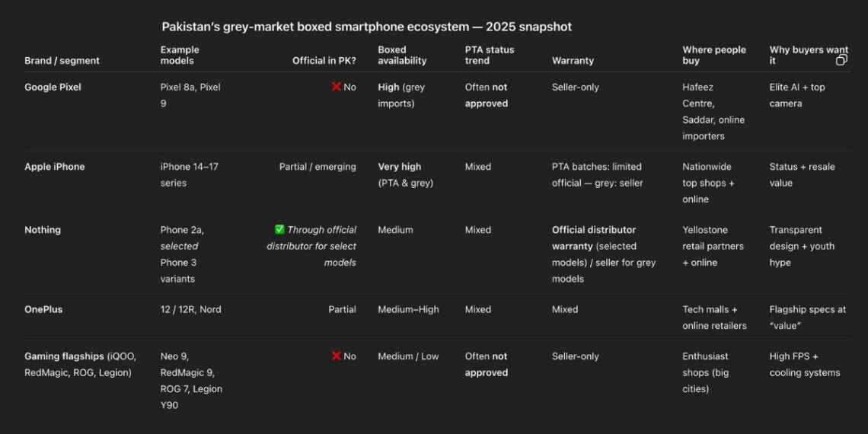The height and width of the screenshot is (434, 868).
Task: Click the 'Where people buy' column header
Action: coord(714,55)
